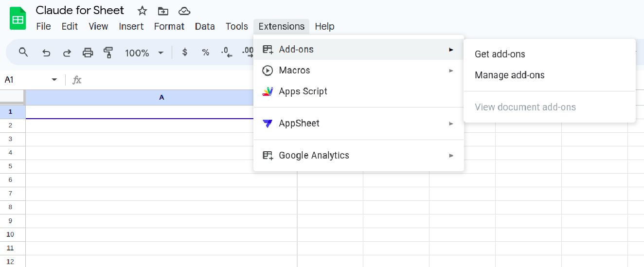Open the search menus magnifier
This screenshot has height=267, width=644.
(23, 53)
